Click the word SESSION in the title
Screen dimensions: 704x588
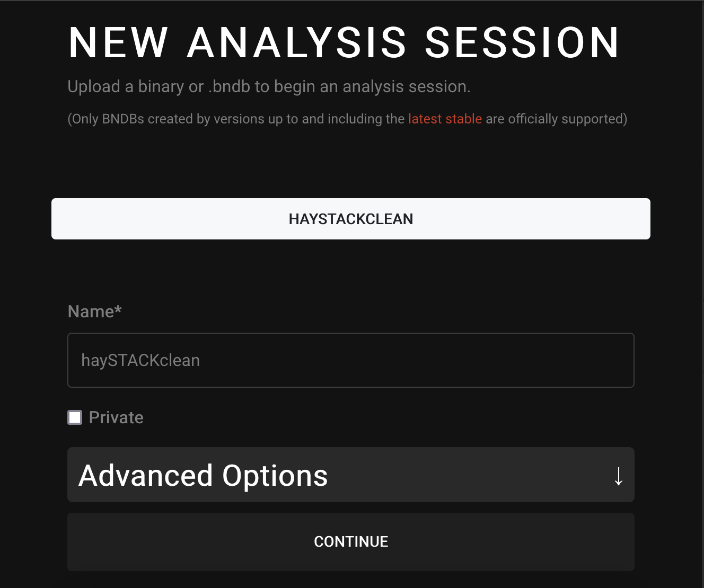(x=522, y=43)
